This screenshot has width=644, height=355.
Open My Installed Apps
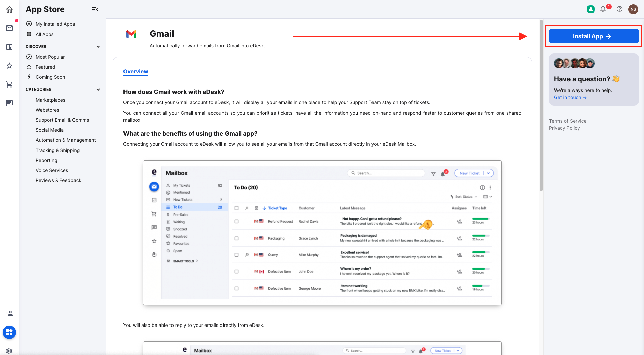tap(55, 24)
